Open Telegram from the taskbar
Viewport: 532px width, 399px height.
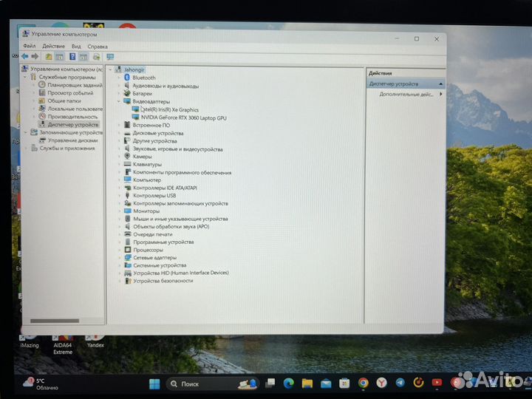click(x=400, y=383)
